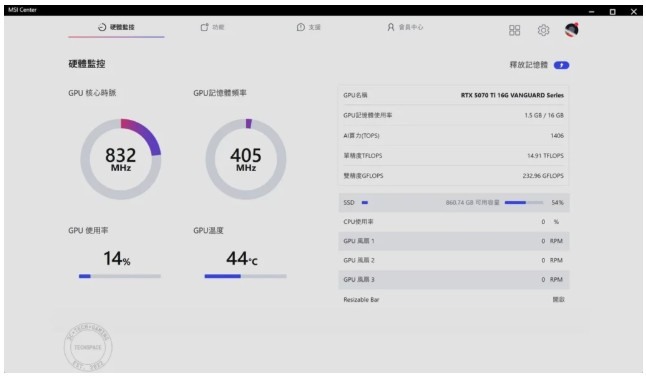Viewport: 646px width, 377px height.
Task: Select the GPU 風扇 3 row
Action: (454, 279)
